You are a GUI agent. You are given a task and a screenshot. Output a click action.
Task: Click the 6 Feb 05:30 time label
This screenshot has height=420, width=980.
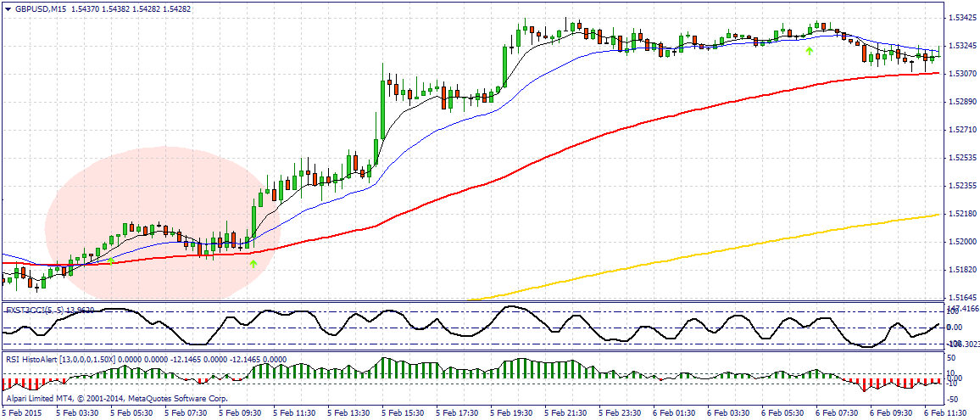(x=783, y=414)
